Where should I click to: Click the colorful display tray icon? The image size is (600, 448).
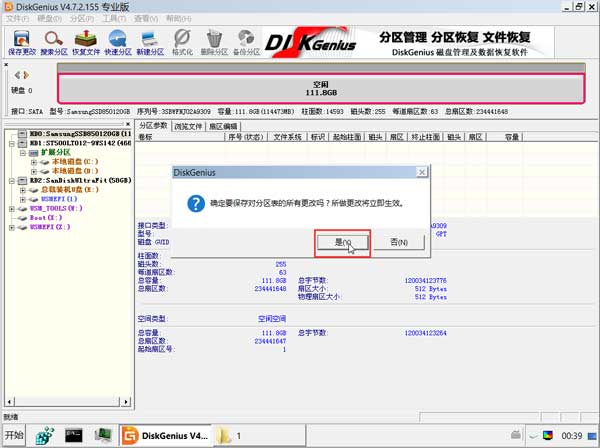click(548, 435)
